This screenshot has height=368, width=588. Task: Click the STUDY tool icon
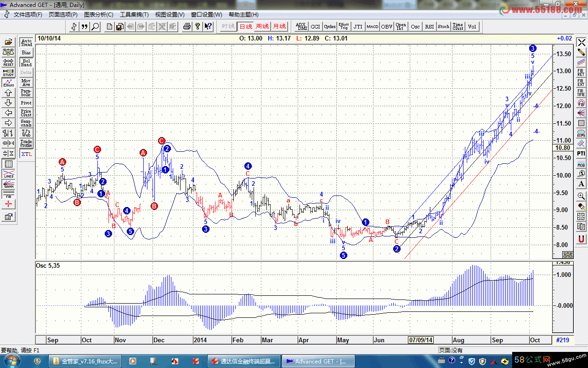pyautogui.click(x=8, y=73)
